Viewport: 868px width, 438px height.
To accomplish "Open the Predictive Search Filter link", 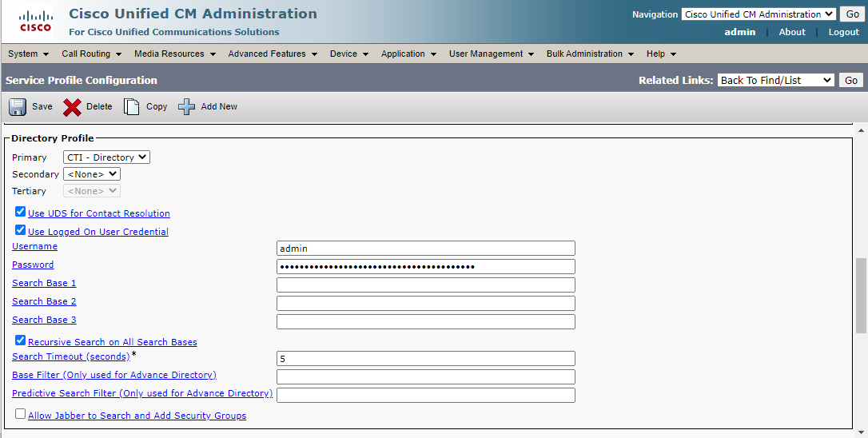I will click(142, 393).
